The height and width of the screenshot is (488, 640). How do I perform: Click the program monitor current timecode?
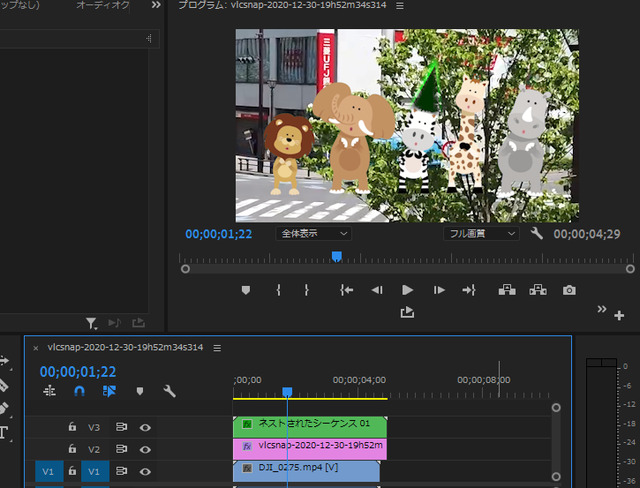218,234
